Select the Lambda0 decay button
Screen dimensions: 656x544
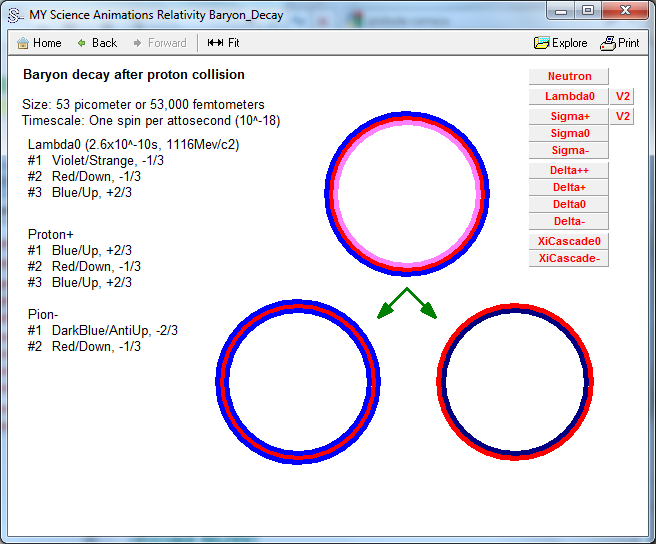(x=569, y=97)
